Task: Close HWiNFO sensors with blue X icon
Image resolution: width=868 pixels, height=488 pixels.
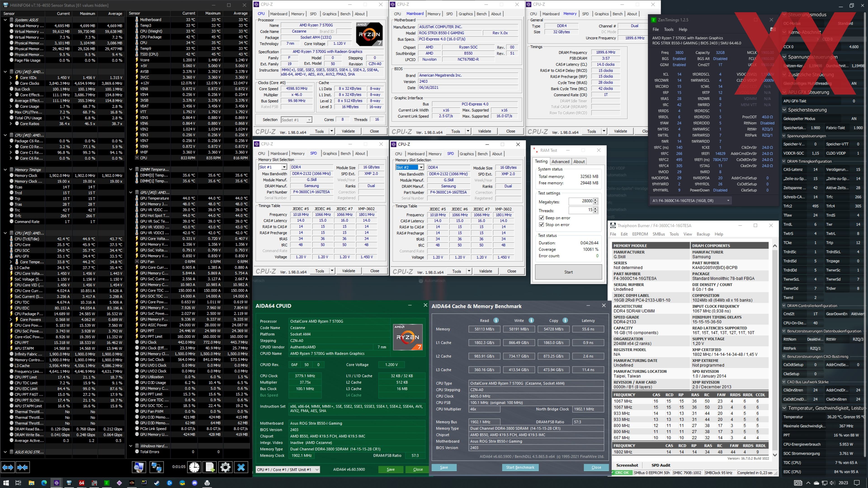Action: coord(241,467)
